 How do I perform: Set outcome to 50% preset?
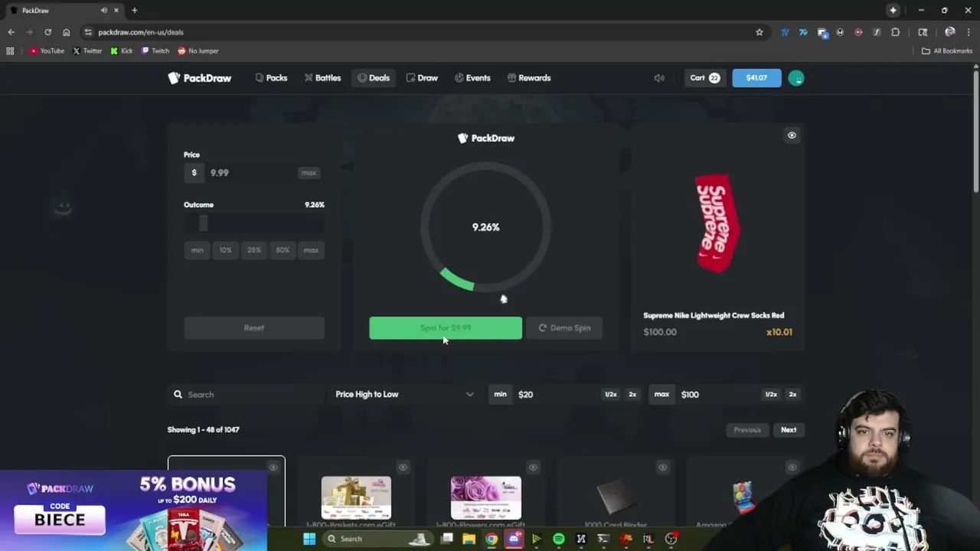click(283, 250)
